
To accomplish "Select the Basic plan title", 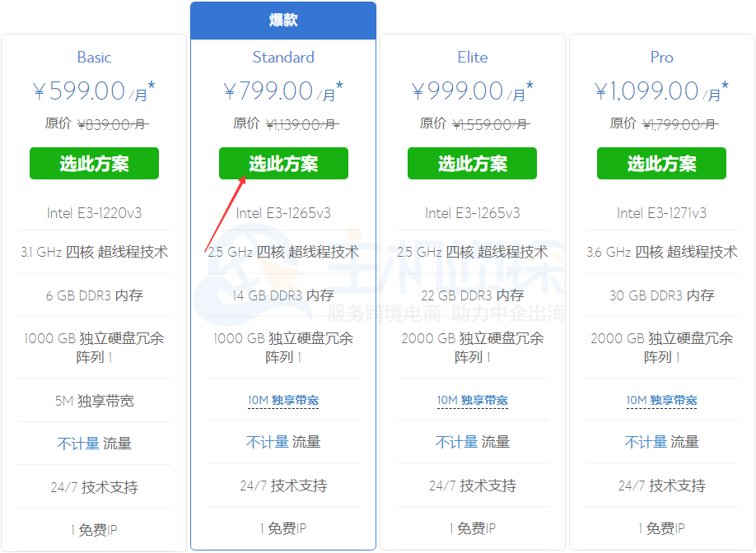I will (93, 57).
